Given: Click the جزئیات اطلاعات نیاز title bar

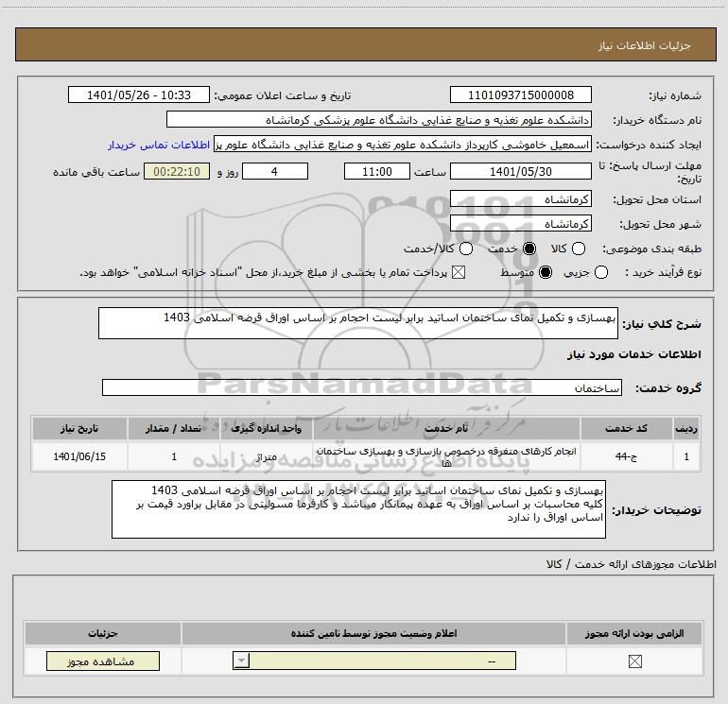Looking at the screenshot, I should [365, 44].
